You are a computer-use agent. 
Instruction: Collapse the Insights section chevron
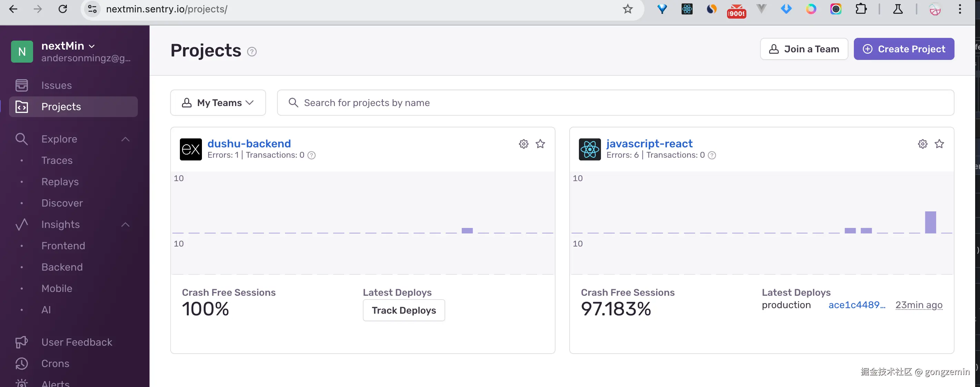pyautogui.click(x=125, y=225)
